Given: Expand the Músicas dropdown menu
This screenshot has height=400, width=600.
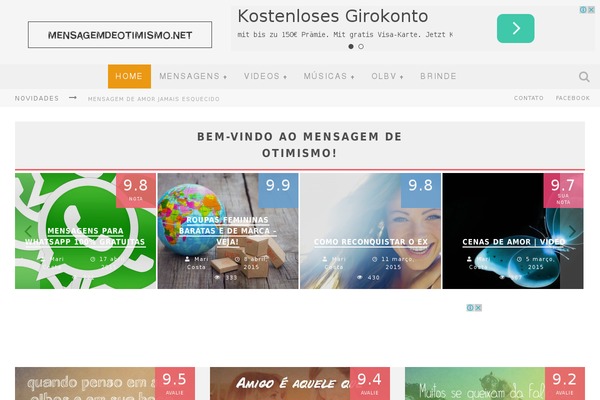Looking at the screenshot, I should point(329,77).
